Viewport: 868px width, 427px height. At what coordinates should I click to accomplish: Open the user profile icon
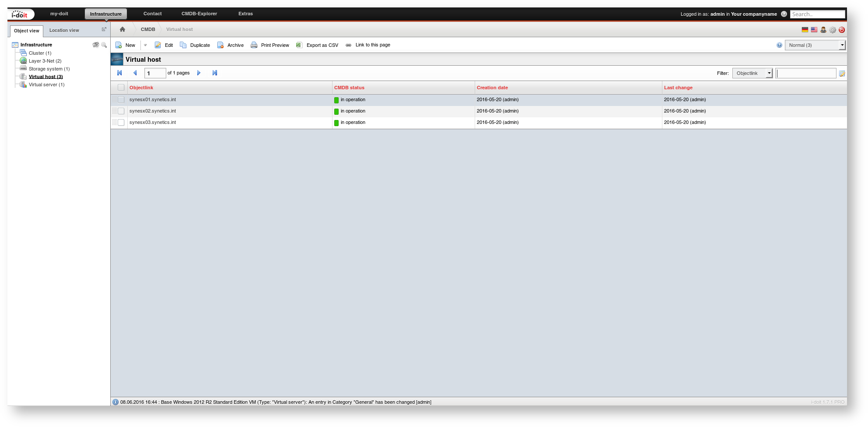(x=823, y=30)
